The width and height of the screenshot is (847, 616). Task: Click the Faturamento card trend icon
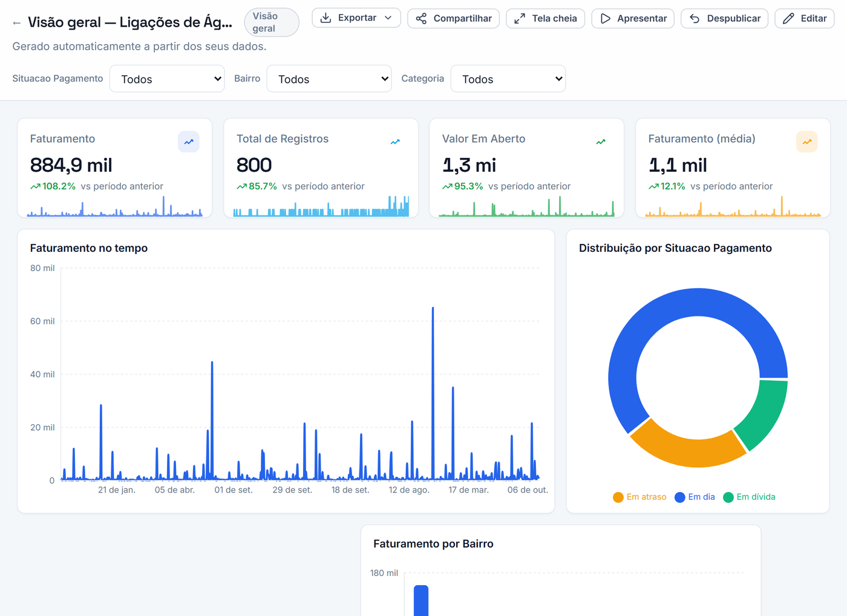pos(189,142)
